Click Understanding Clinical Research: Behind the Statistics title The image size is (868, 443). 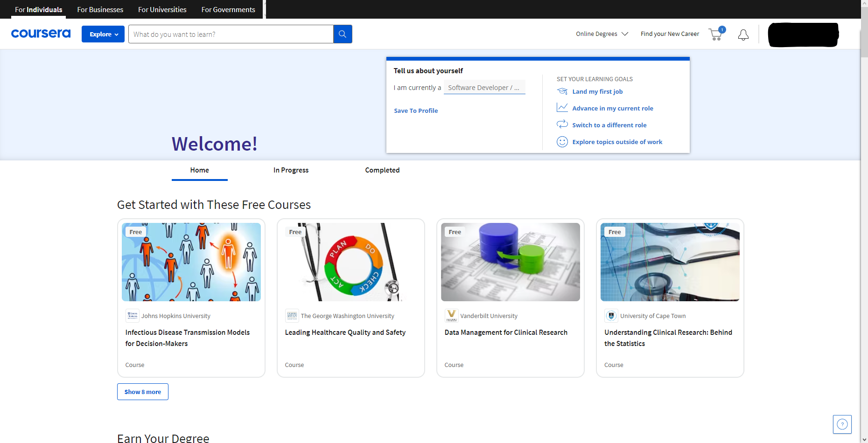[668, 338]
